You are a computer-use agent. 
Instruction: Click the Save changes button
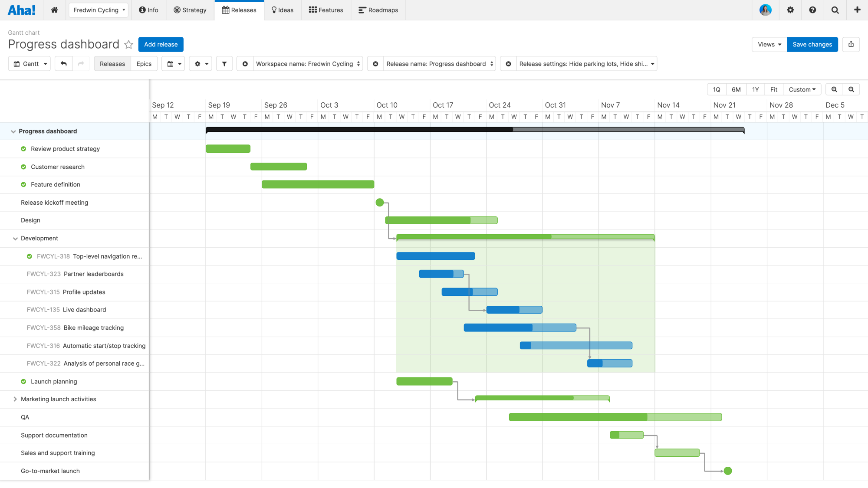coord(812,44)
